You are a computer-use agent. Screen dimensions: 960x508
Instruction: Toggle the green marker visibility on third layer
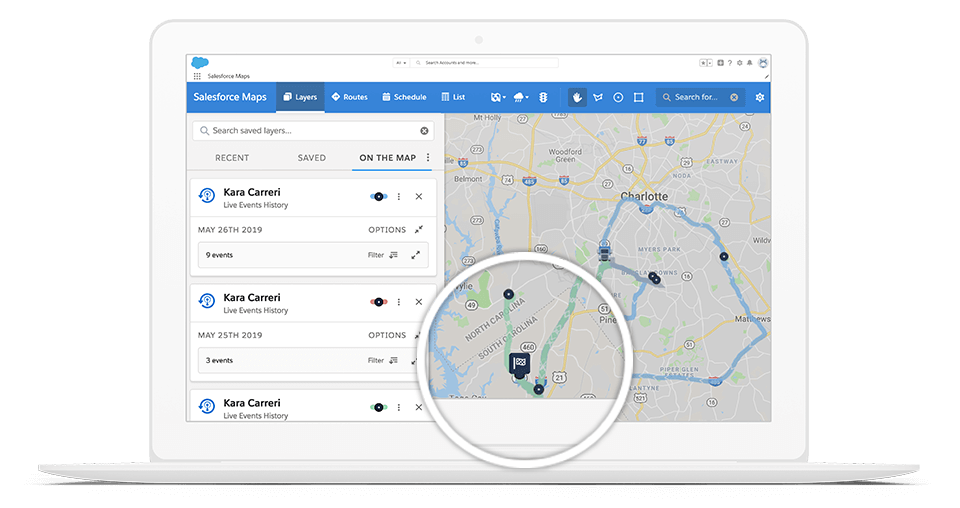(x=379, y=407)
